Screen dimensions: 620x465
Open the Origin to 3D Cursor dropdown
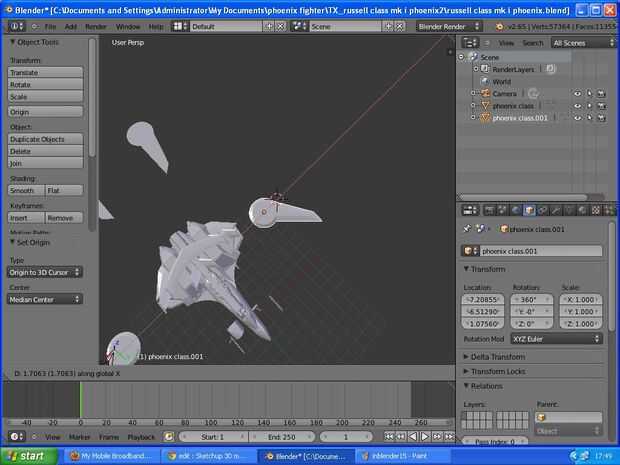pyautogui.click(x=45, y=272)
